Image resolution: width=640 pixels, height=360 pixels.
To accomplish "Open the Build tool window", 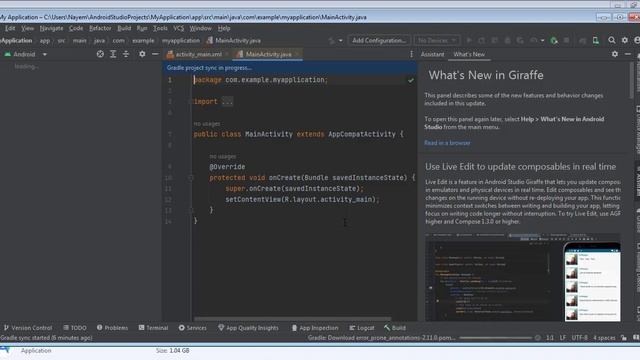I will pyautogui.click(x=395, y=328).
